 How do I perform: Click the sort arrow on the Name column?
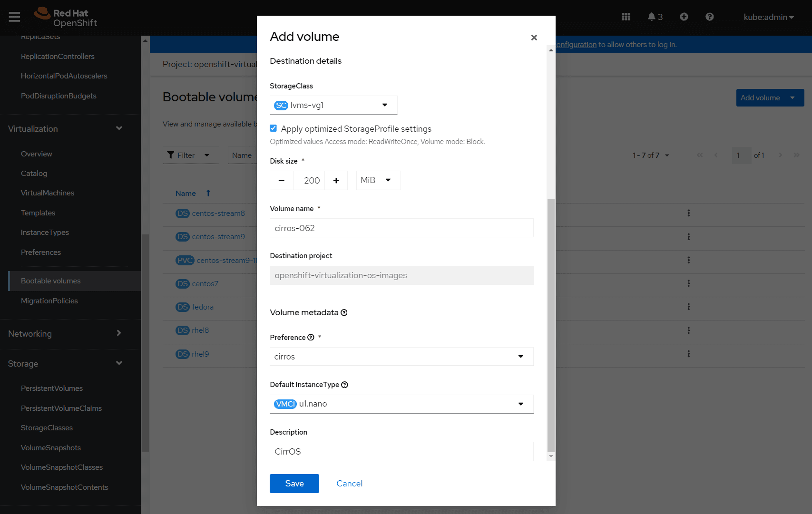point(208,193)
